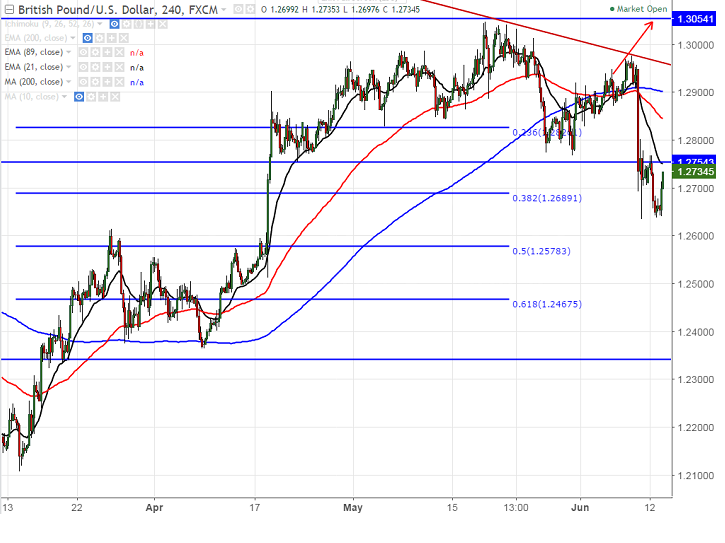The width and height of the screenshot is (725, 543).
Task: Click the Jun date on the time axis
Action: click(580, 508)
